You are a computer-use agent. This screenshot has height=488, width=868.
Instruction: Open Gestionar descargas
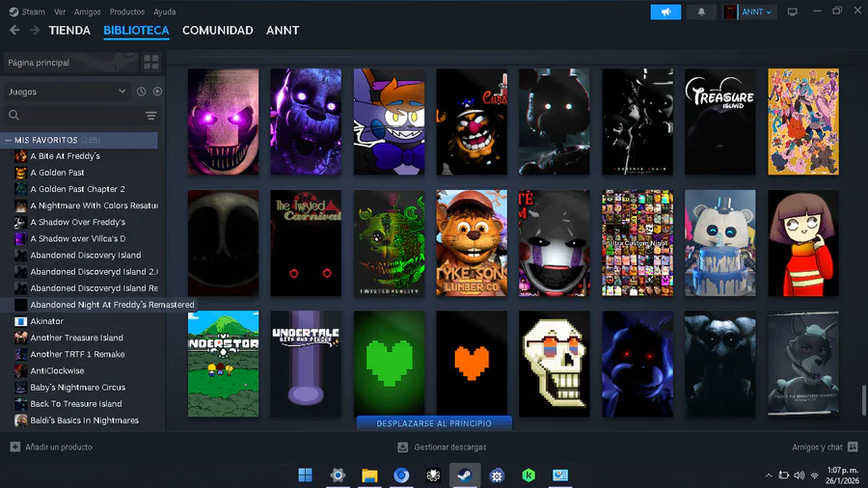click(450, 447)
